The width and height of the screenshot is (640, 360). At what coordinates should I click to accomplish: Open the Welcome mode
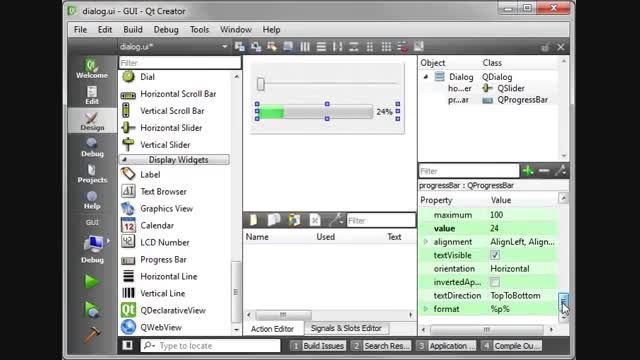92,68
